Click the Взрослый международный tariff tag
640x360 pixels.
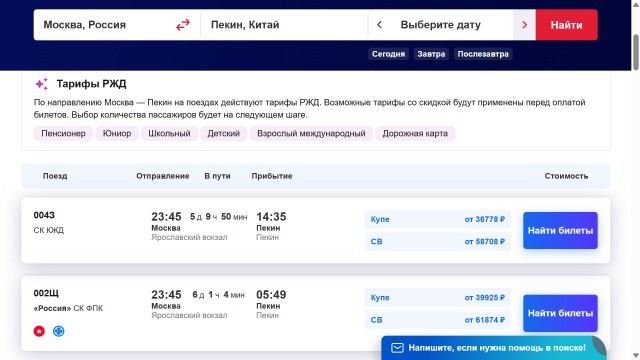tap(311, 133)
